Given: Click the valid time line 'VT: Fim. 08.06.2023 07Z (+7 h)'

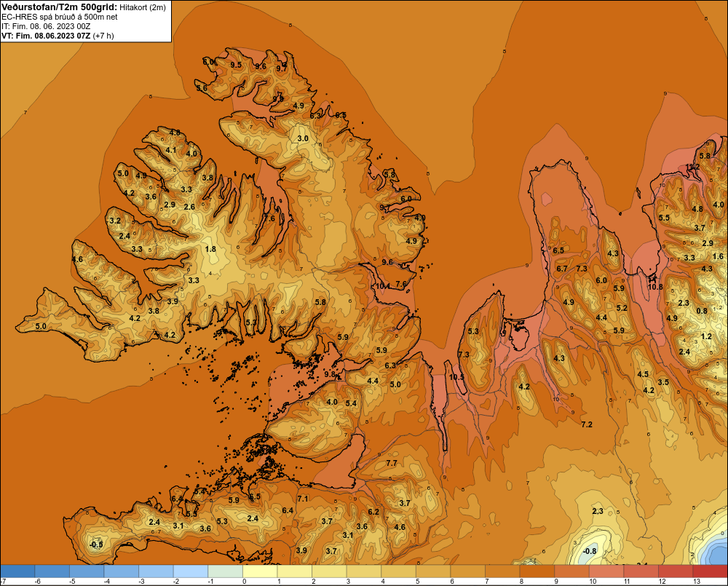Looking at the screenshot, I should [58, 36].
